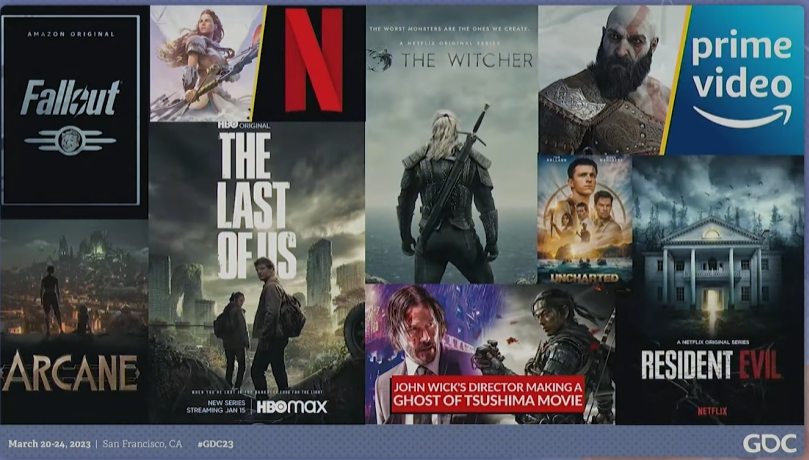Click the Horizon Aloy artwork image

click(x=206, y=63)
